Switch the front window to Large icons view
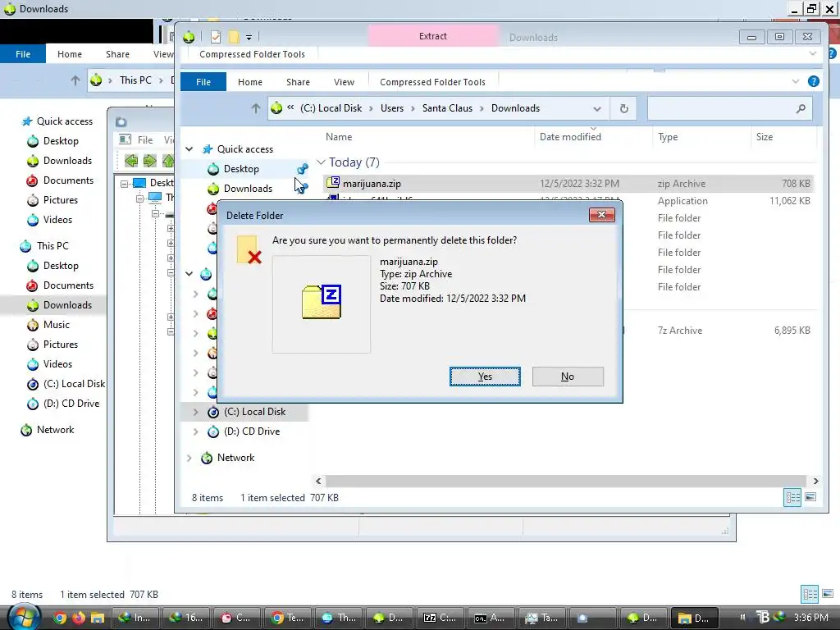Image resolution: width=840 pixels, height=630 pixels. click(x=810, y=498)
